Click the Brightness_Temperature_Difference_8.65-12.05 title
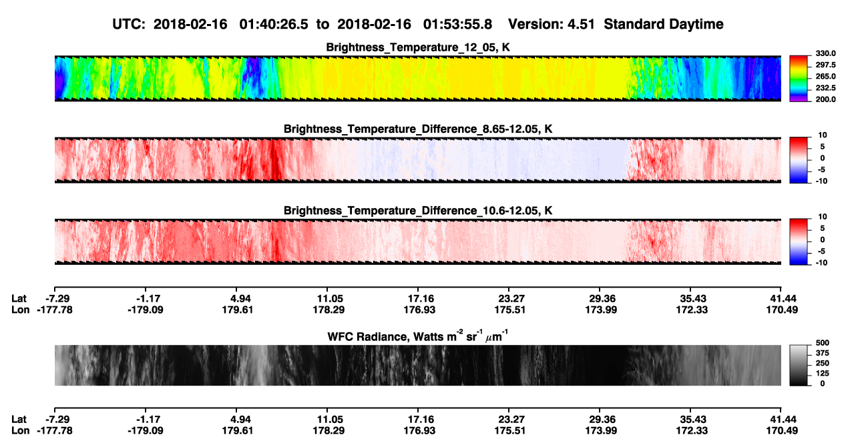Image resolution: width=868 pixels, height=445 pixels. click(x=418, y=129)
